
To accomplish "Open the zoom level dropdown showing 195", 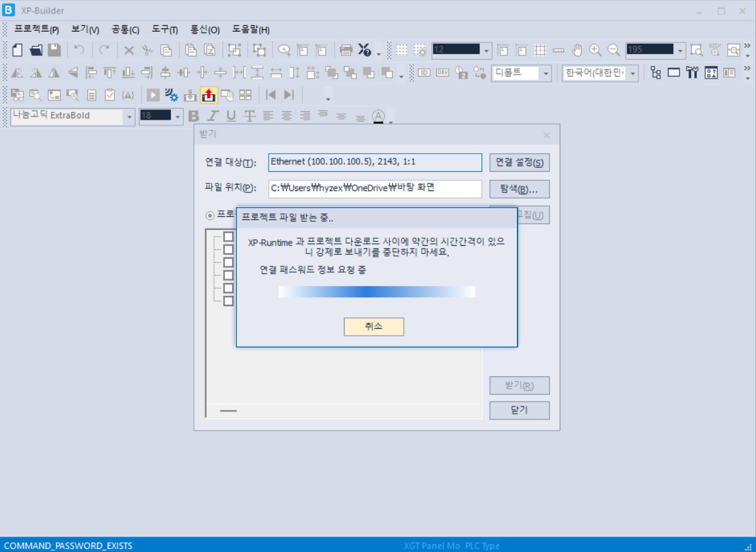I will tap(680, 51).
